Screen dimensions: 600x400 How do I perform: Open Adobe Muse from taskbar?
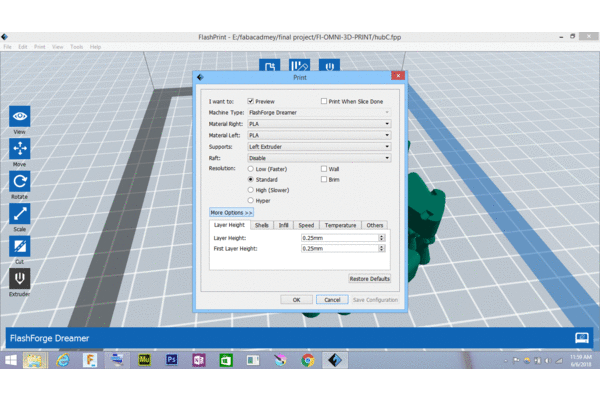click(x=144, y=360)
